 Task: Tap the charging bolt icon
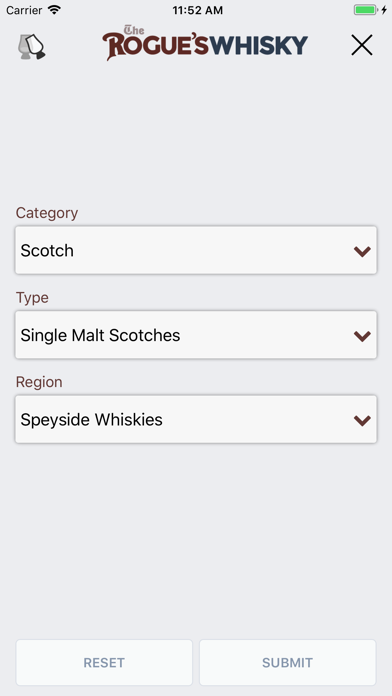click(384, 10)
